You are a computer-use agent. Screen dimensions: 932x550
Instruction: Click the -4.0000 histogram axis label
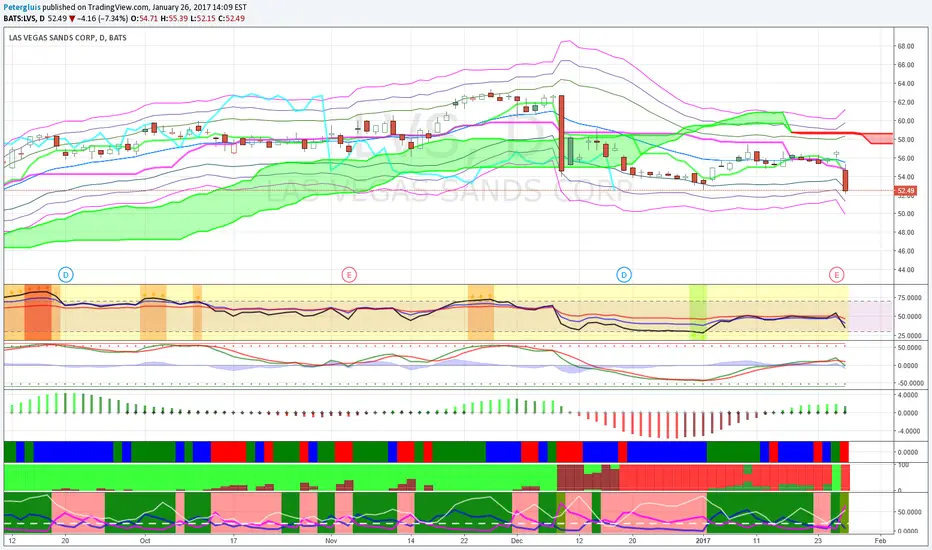[x=909, y=431]
